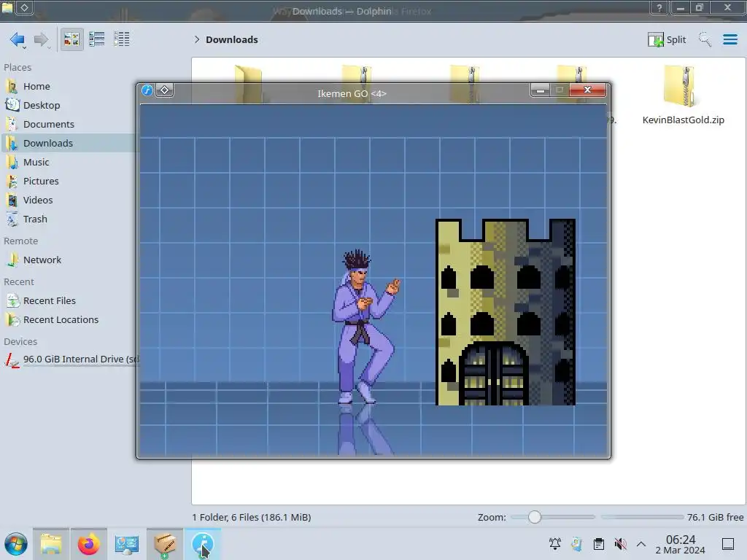The height and width of the screenshot is (560, 747).
Task: Open clipboard tray icon
Action: 599,544
